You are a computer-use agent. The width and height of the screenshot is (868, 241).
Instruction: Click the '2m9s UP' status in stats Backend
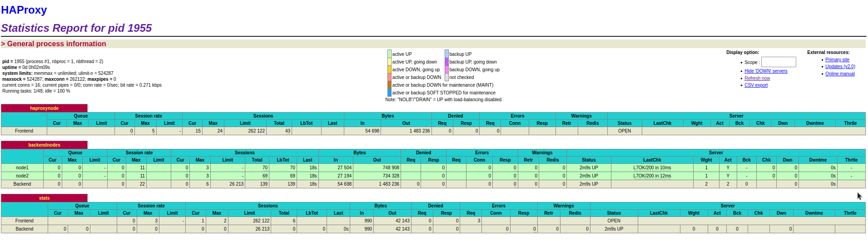614,229
